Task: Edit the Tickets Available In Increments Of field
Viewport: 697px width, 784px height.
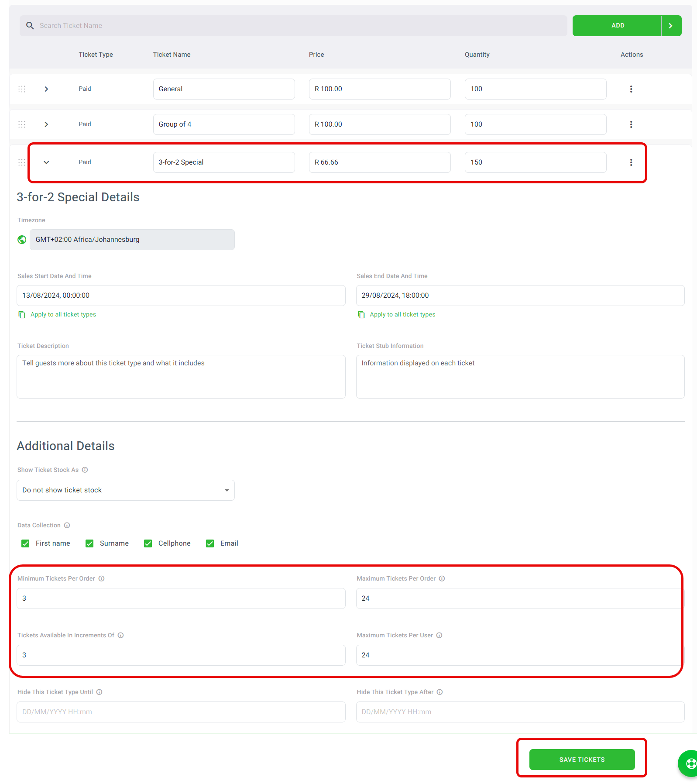Action: tap(181, 655)
